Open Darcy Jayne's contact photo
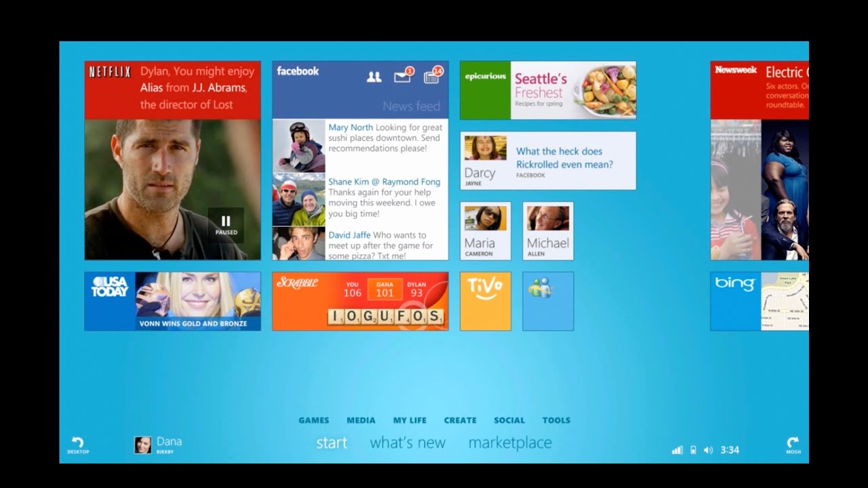The width and height of the screenshot is (868, 488). [x=486, y=148]
